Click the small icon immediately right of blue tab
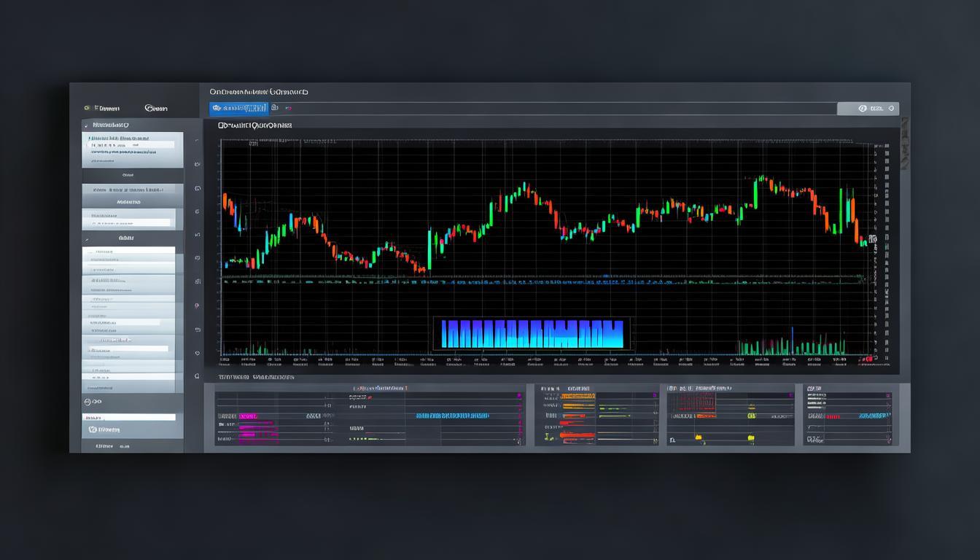Viewport: 980px width, 560px height. click(275, 109)
